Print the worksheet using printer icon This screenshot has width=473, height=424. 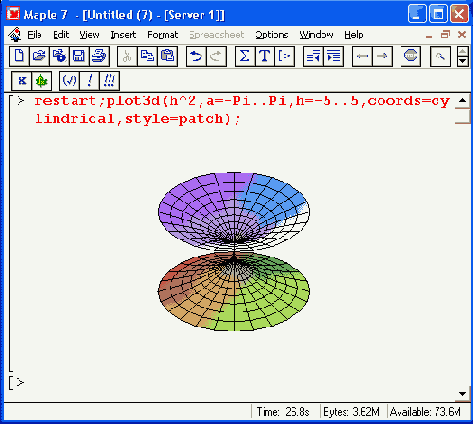[99, 56]
